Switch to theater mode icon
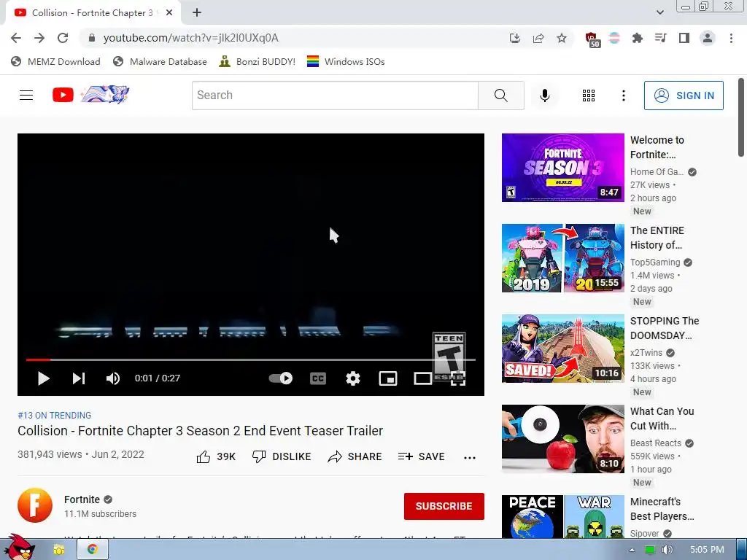Image resolution: width=747 pixels, height=560 pixels. pos(422,378)
